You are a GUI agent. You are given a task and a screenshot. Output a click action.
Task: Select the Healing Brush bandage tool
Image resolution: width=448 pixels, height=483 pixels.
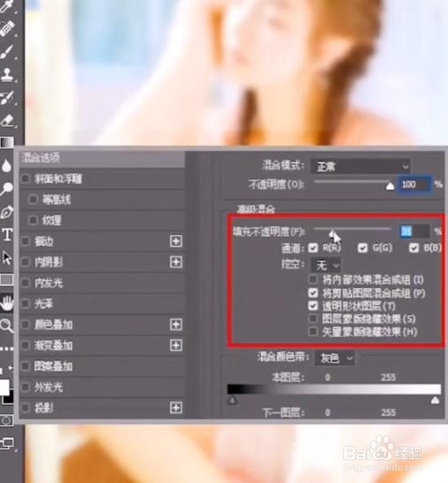point(7,29)
